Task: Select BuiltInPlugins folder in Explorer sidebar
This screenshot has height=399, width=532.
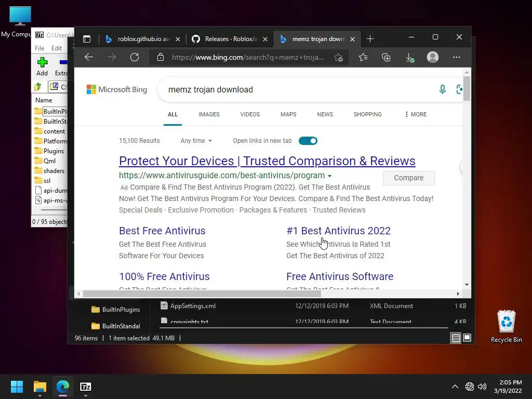Action: (116, 310)
